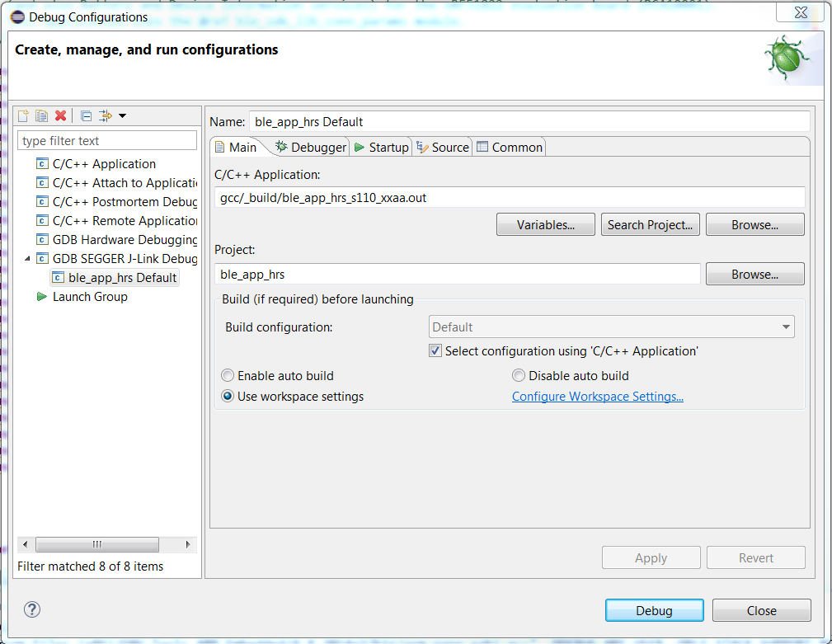Switch to the Debugger tab
The height and width of the screenshot is (644, 832).
click(x=310, y=147)
